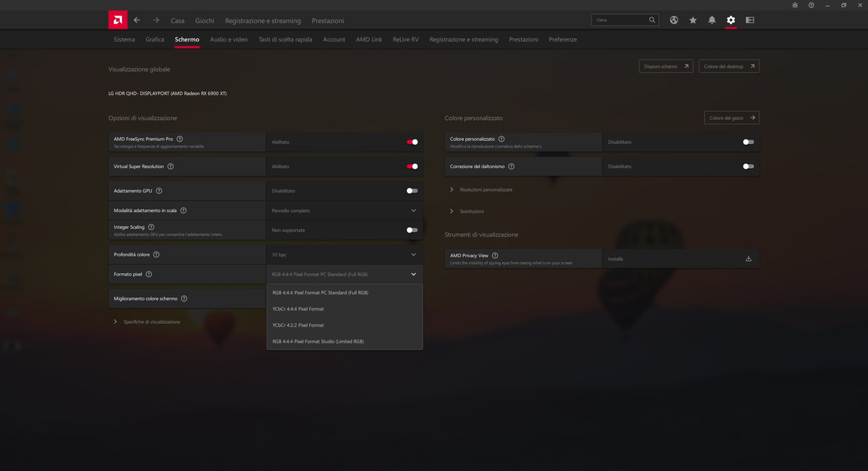
Task: Choose RGB 4:4:4 Studio (Limited RGB) option
Action: [x=344, y=342]
